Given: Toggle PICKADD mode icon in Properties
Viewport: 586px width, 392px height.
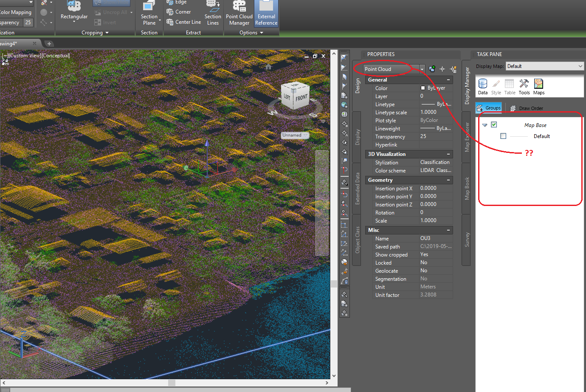Looking at the screenshot, I should pos(432,69).
